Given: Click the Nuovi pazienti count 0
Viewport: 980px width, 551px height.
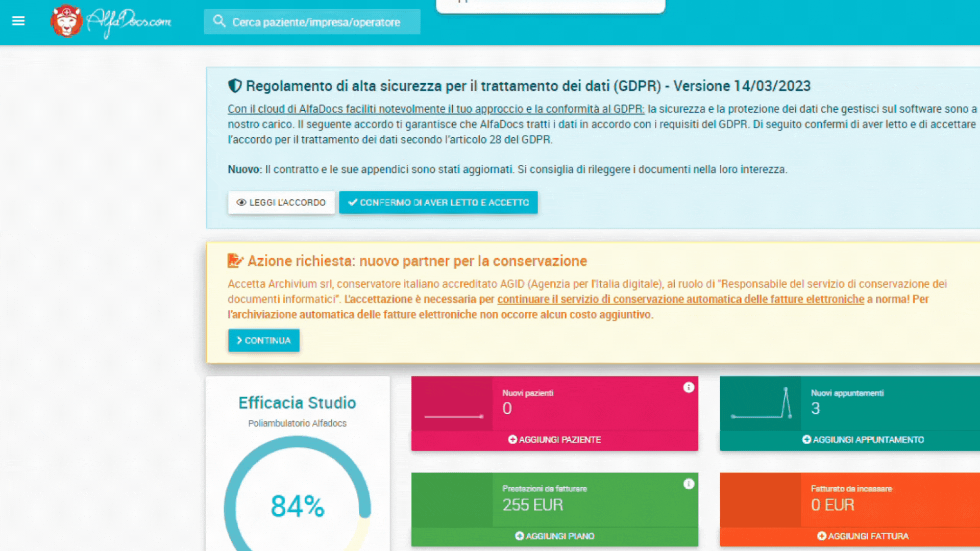Looking at the screenshot, I should click(x=507, y=408).
